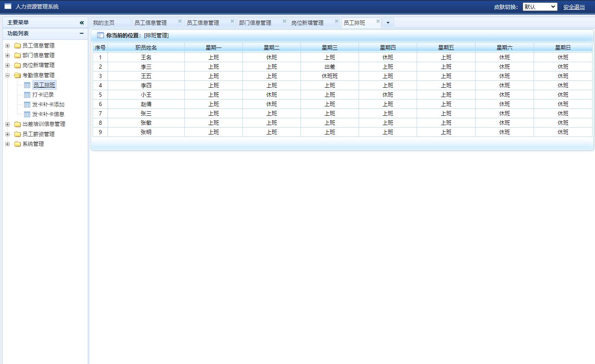Click the app logo icon in the title bar
The width and height of the screenshot is (595, 364).
[x=8, y=6]
